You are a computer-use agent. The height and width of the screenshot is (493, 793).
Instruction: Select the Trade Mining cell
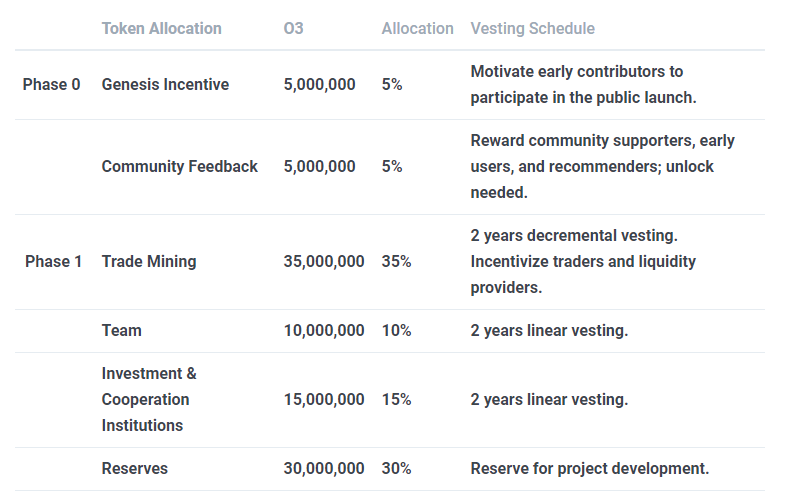(149, 262)
